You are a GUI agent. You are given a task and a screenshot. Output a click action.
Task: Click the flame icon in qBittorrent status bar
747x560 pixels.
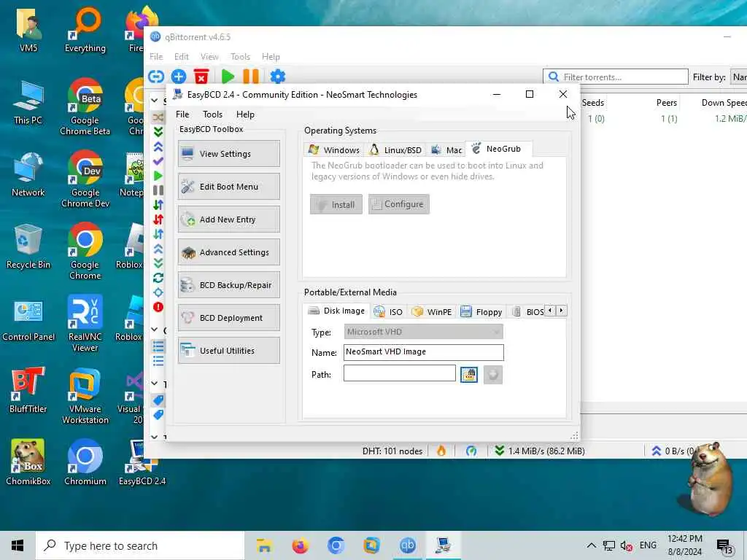pyautogui.click(x=441, y=451)
